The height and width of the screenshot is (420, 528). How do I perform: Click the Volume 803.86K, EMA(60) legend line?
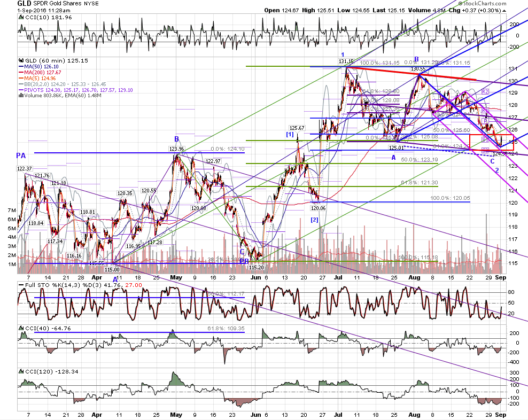[63, 96]
